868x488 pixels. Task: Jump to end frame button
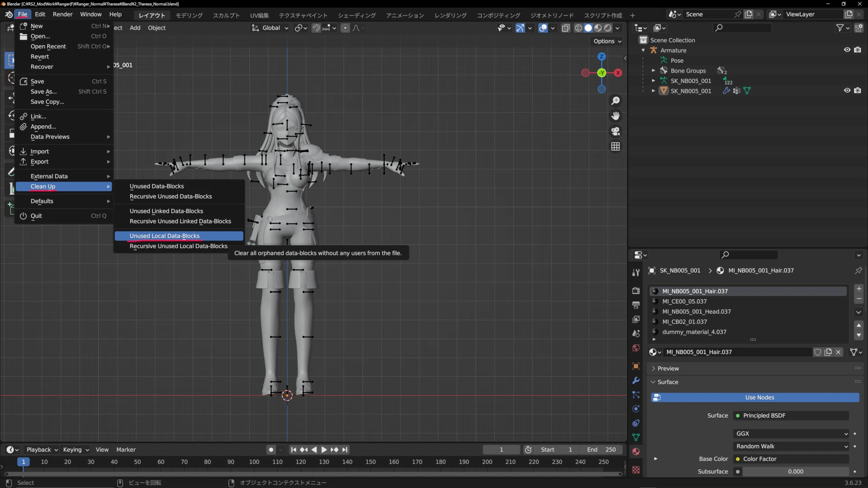click(x=345, y=450)
